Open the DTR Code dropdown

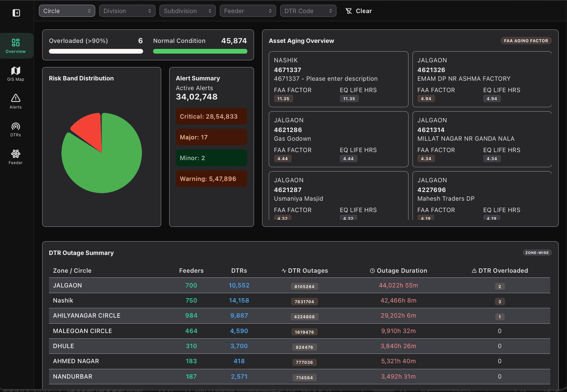click(308, 11)
